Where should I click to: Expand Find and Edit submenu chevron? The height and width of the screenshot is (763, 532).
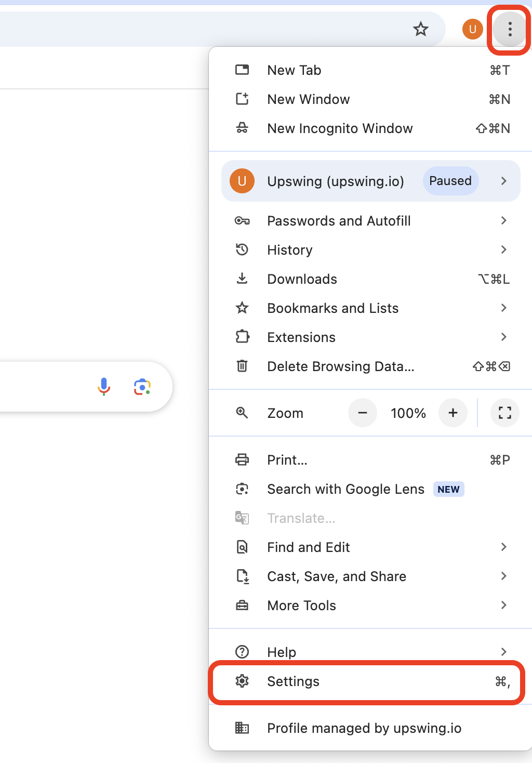503,547
